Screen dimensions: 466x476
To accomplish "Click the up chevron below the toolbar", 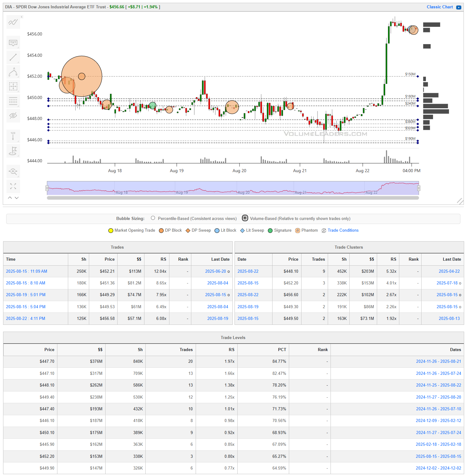I will [x=10, y=198].
